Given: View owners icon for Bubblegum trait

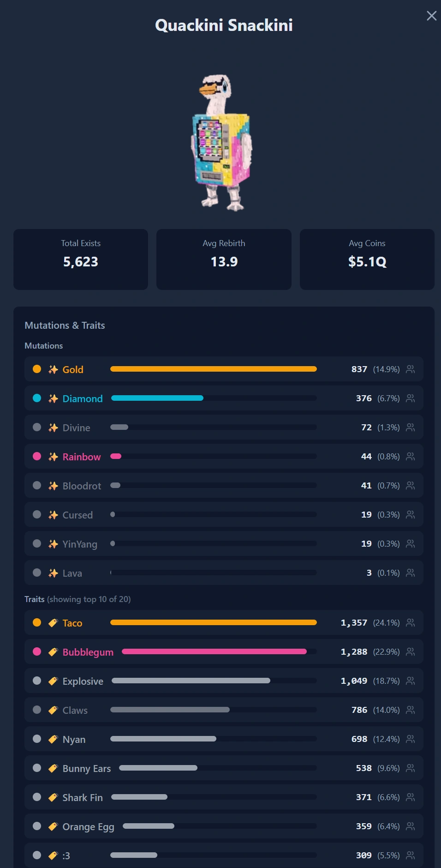Looking at the screenshot, I should click(410, 651).
